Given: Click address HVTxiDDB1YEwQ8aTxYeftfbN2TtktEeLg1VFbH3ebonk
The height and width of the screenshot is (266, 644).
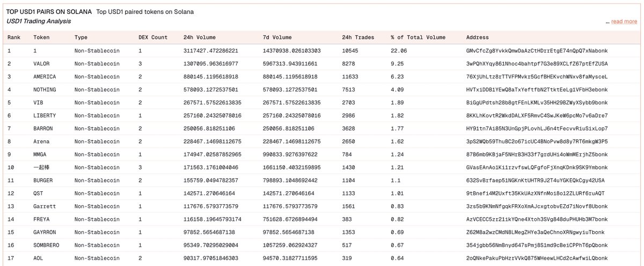Looking at the screenshot, I should pos(537,89).
